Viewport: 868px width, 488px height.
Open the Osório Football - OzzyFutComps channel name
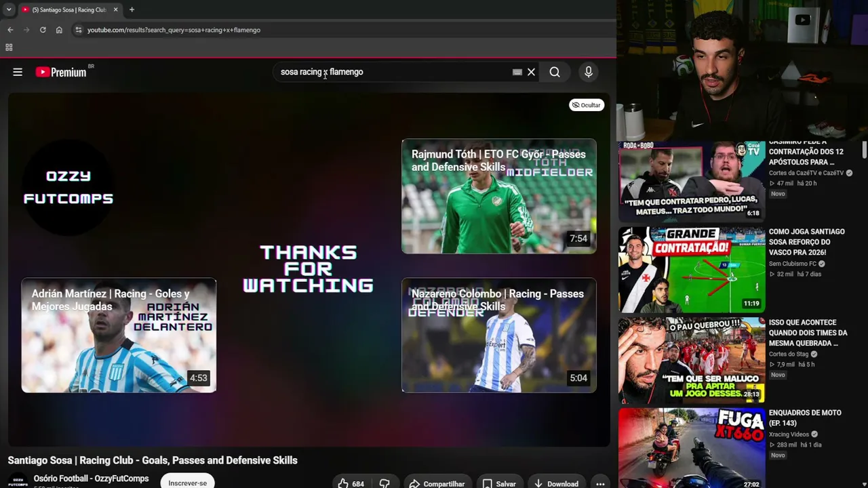[91, 479]
